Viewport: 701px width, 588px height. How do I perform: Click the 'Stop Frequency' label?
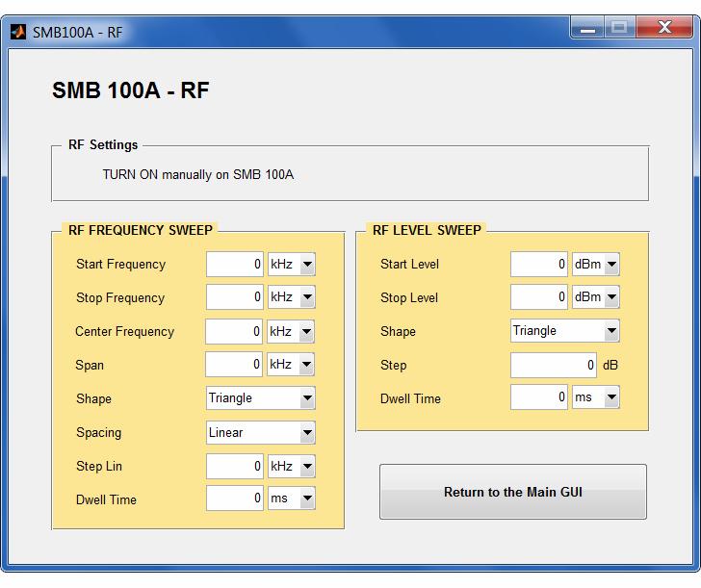coord(120,298)
